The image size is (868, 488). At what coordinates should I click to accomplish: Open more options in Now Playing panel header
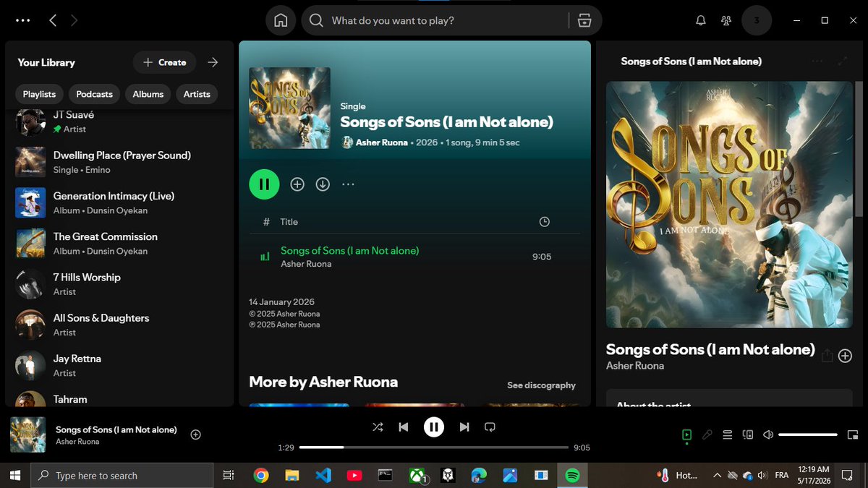[x=817, y=61]
